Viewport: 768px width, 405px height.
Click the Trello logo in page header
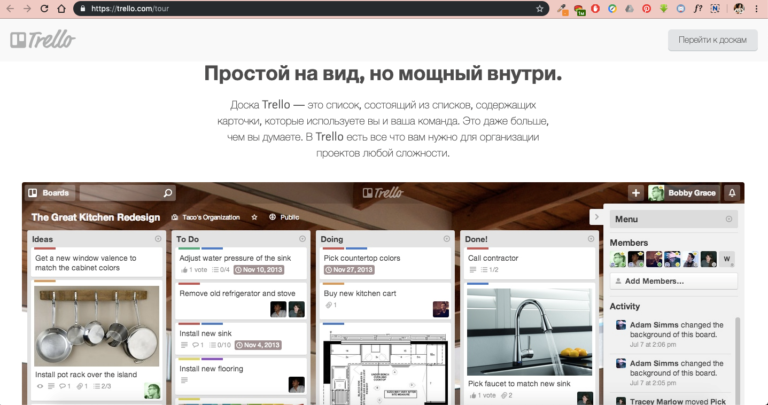(43, 40)
